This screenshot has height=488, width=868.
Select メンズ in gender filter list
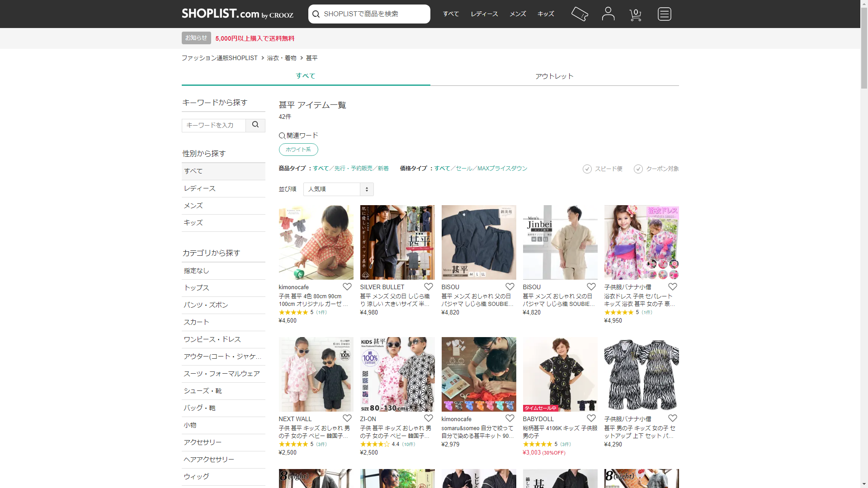click(x=193, y=206)
